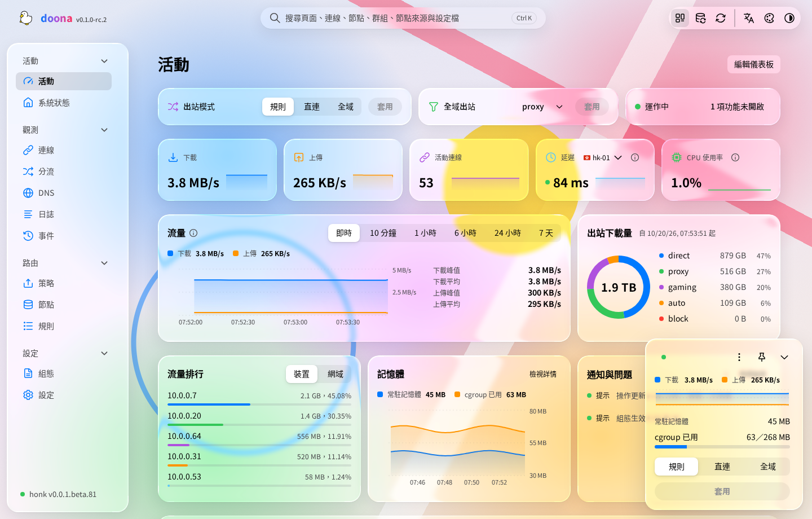The height and width of the screenshot is (519, 812).
Task: Click the info icon in the 延遲 card
Action: pos(635,157)
